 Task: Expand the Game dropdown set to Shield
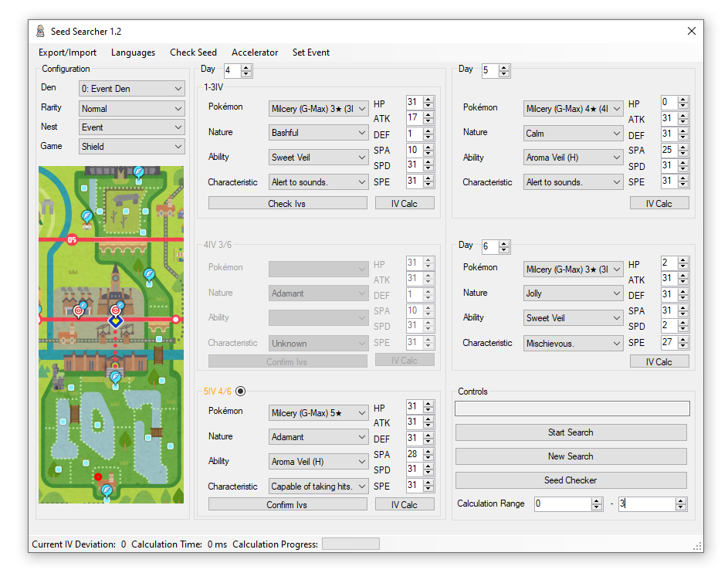point(131,146)
